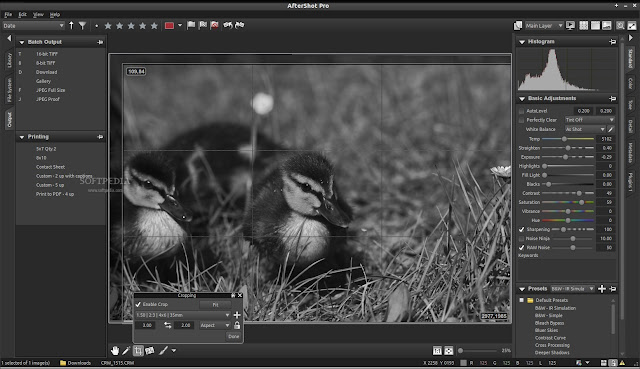
Task: Pick the white balance eyedropper tool
Action: 611,129
